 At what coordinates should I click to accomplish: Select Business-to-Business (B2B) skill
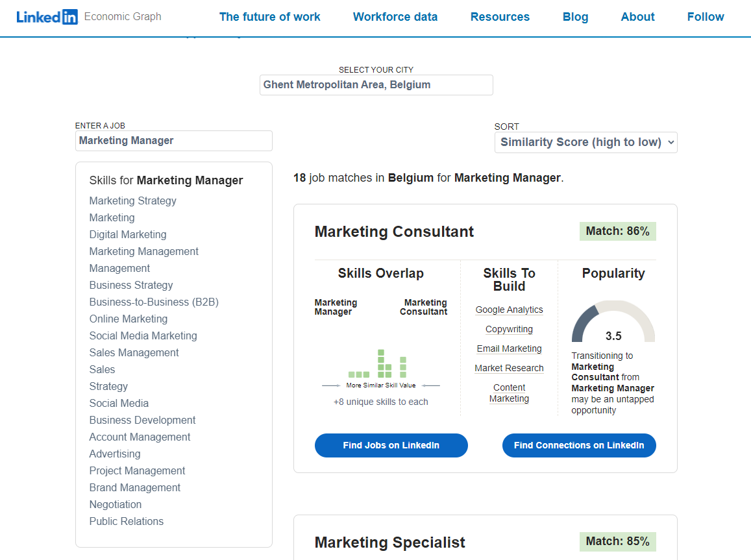coord(154,302)
